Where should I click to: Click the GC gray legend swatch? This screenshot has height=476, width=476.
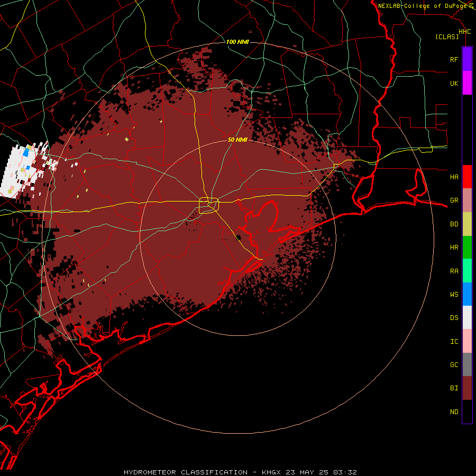pyautogui.click(x=467, y=364)
